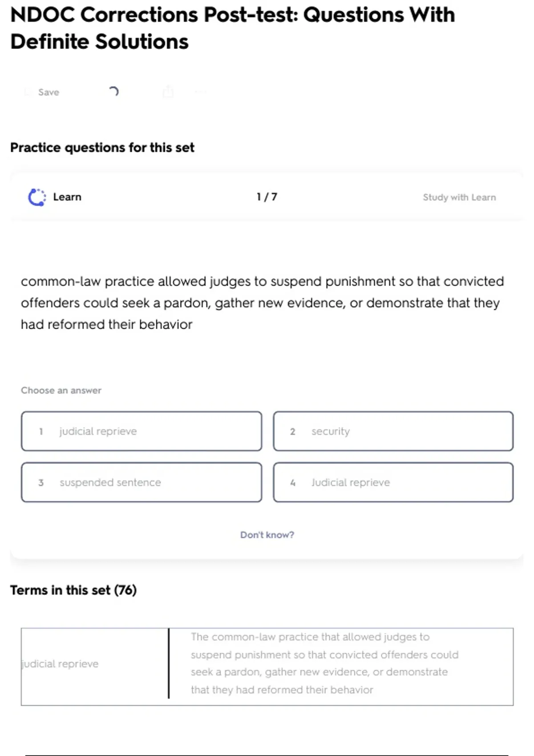Click the NDOC Corrections Post-test page title
This screenshot has width=534, height=756.
pyautogui.click(x=232, y=28)
